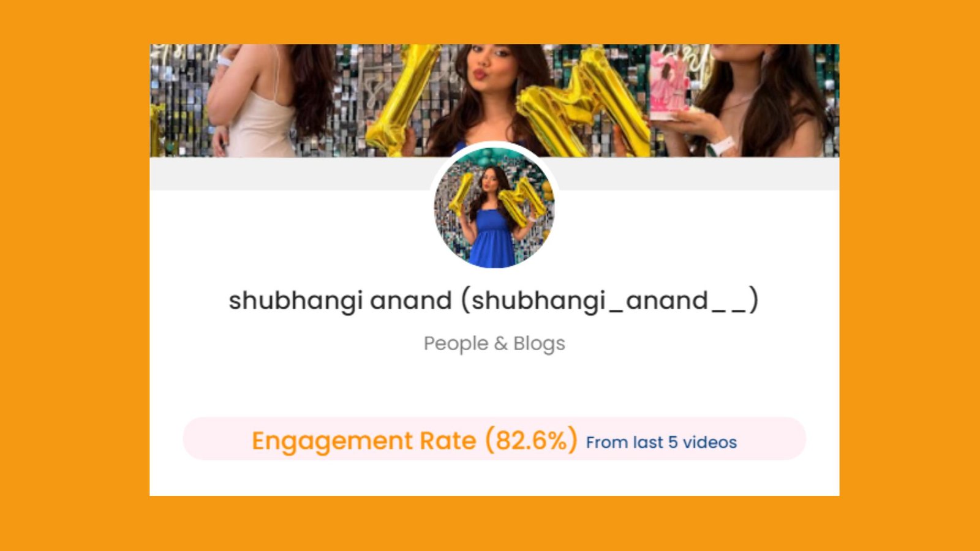This screenshot has height=551, width=980.
Task: Click the (82.6%) engagement percentage value
Action: coord(531,440)
